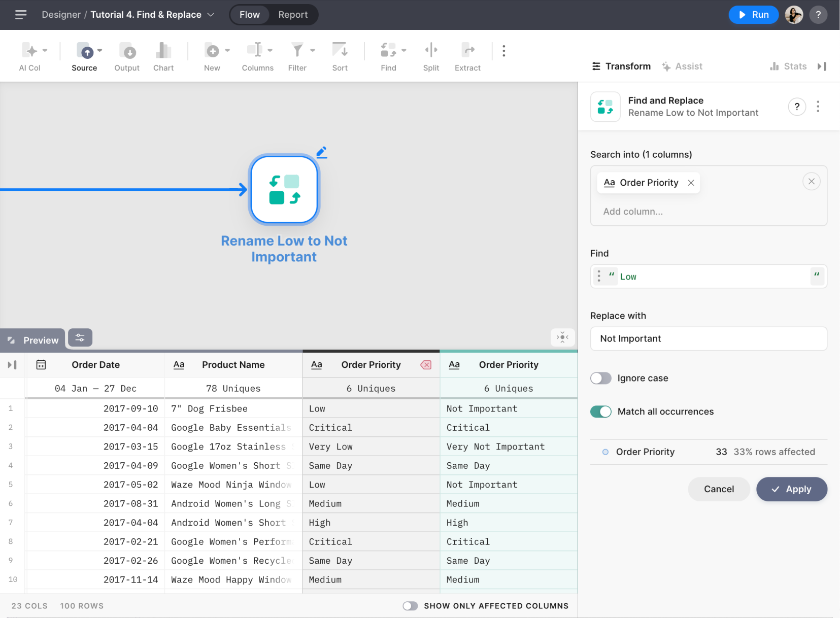Click the Output toolbar icon
This screenshot has width=840, height=618.
coord(127,51)
